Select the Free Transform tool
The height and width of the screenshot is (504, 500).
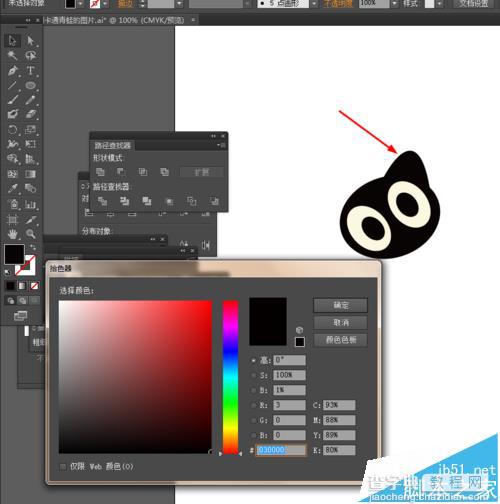[x=31, y=144]
